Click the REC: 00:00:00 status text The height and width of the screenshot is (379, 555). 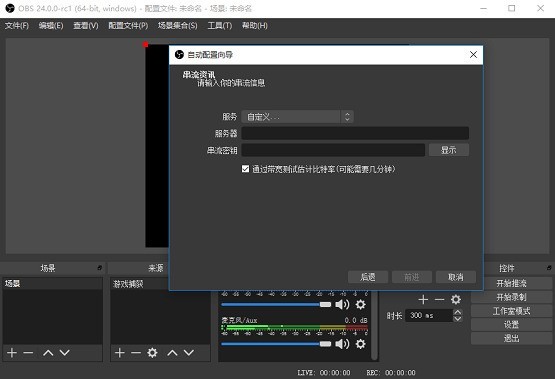pos(391,373)
